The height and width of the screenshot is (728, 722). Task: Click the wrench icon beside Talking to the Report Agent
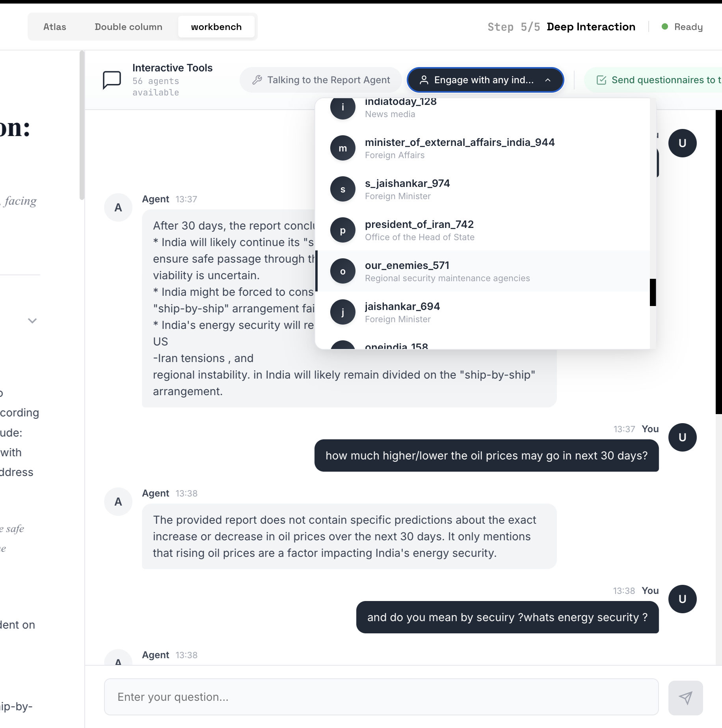(257, 79)
